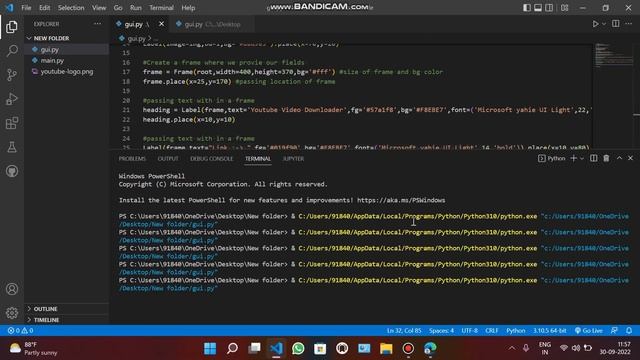Open the Search view in the activity bar
The image size is (640, 360).
pyautogui.click(x=12, y=51)
